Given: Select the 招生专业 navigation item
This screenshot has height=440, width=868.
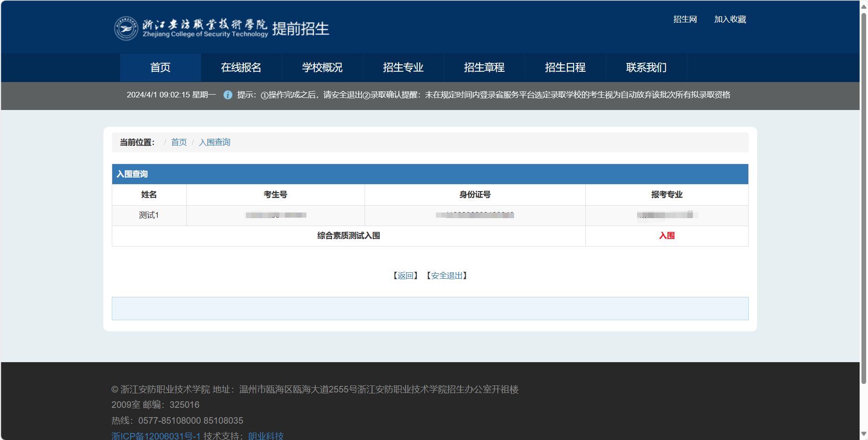Looking at the screenshot, I should pyautogui.click(x=403, y=68).
